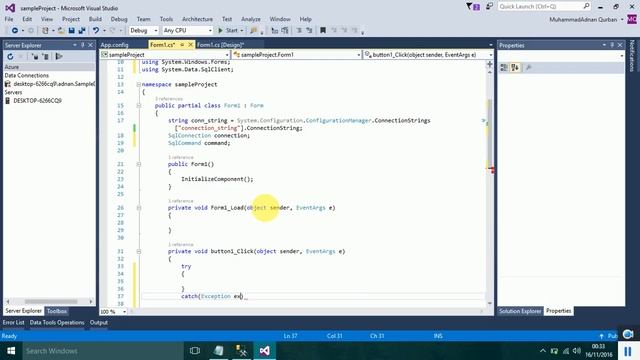Click the Visual Studio taskbar icon
640x360 pixels.
[264, 351]
